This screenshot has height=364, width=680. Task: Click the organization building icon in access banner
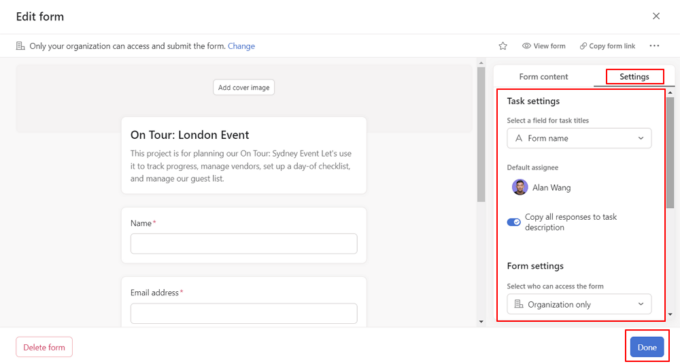20,46
